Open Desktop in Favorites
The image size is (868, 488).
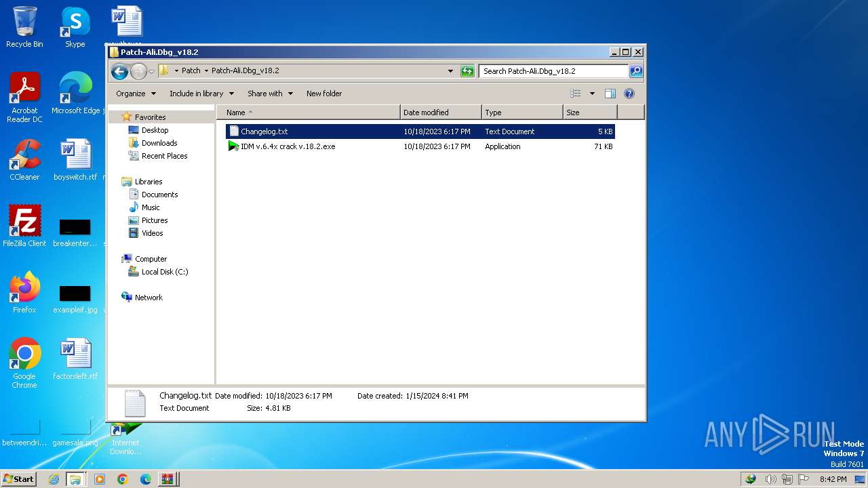pyautogui.click(x=155, y=130)
